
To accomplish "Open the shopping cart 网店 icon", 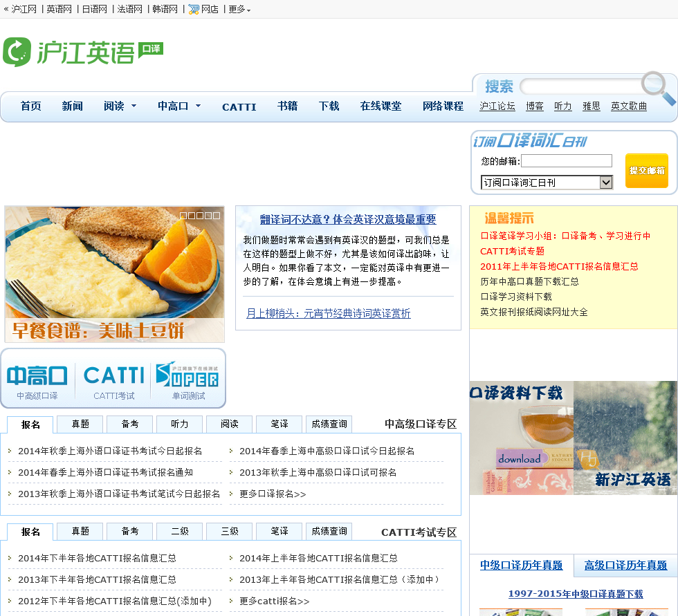I will tap(193, 9).
